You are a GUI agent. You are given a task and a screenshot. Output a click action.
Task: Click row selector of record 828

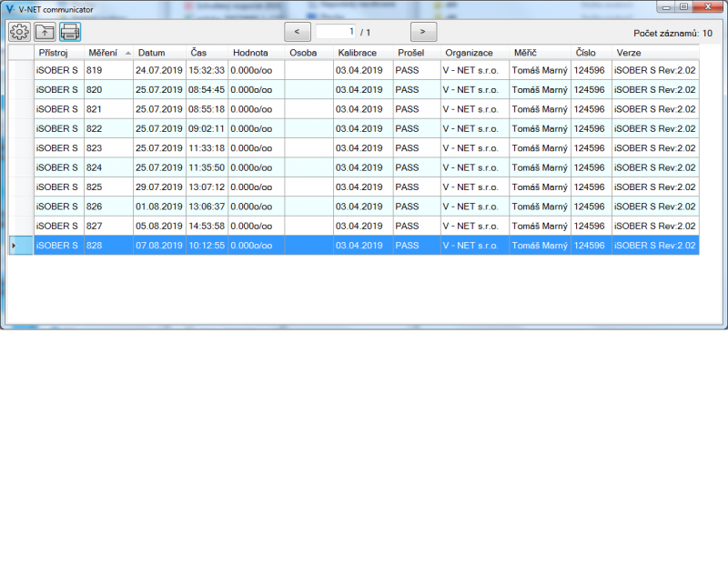[20, 246]
